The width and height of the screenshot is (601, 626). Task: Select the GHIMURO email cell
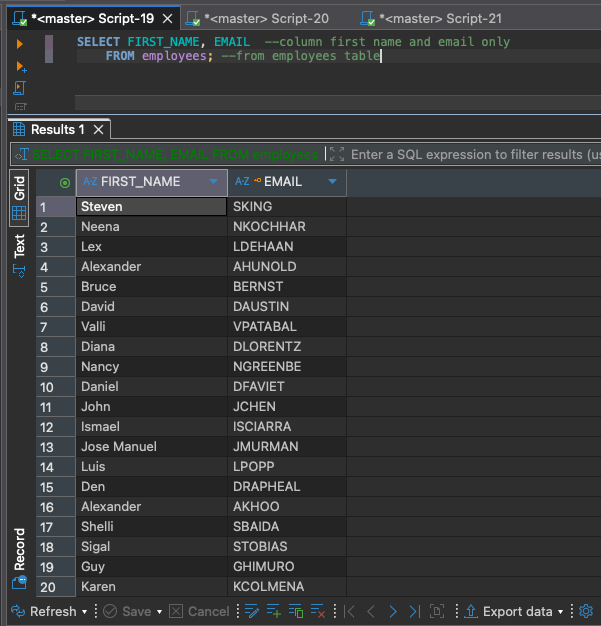click(287, 567)
